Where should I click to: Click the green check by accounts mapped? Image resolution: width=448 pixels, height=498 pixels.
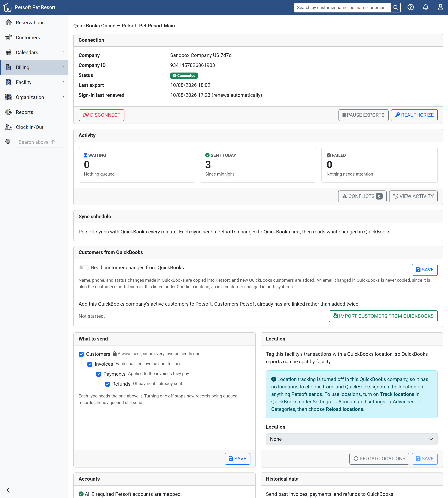[x=81, y=494]
